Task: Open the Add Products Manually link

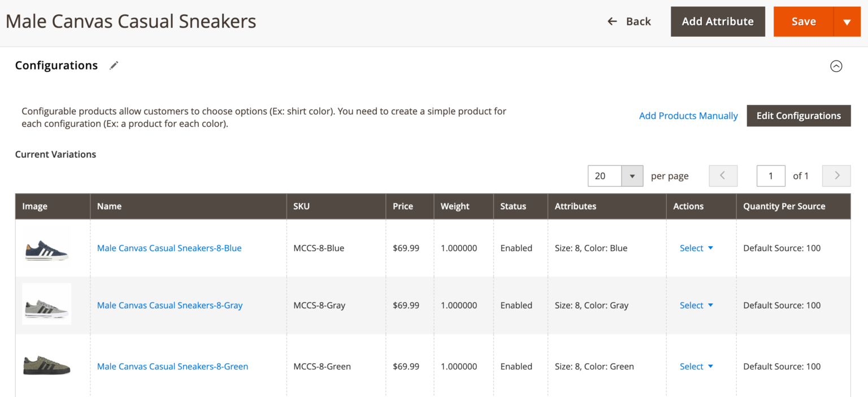Action: [688, 115]
